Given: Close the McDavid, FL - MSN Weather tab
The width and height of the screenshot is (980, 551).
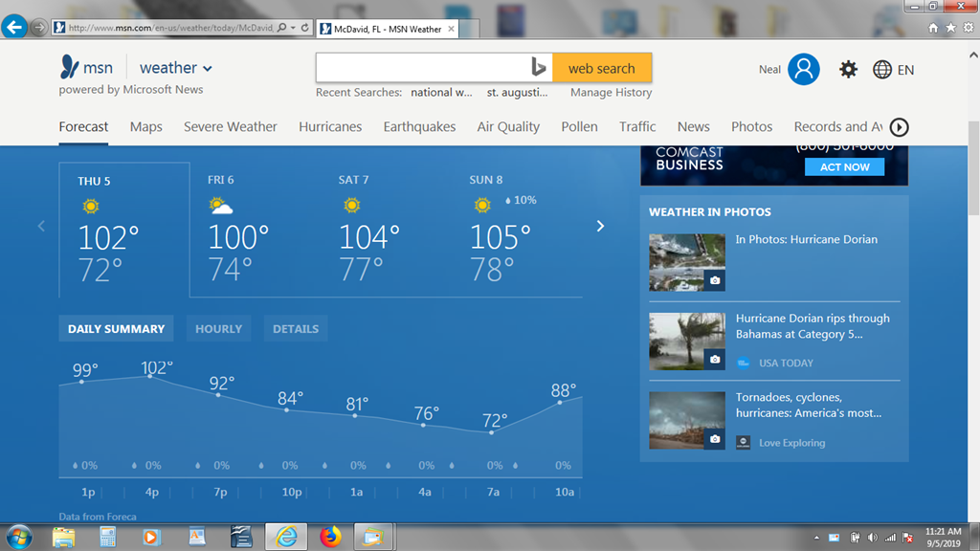Looking at the screenshot, I should coord(451,29).
